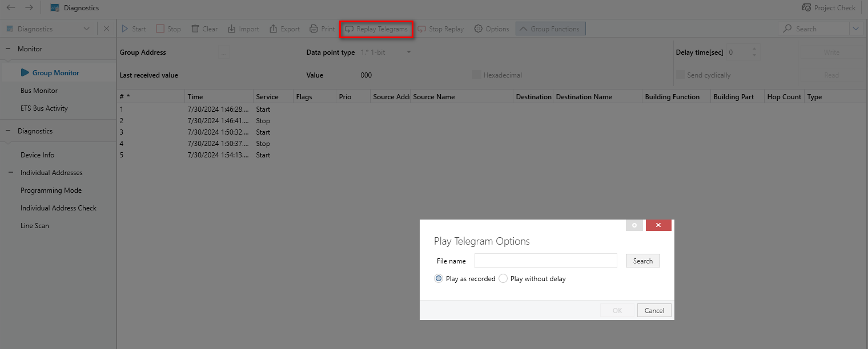Sort by the Time column header
The width and height of the screenshot is (868, 349).
coord(219,96)
